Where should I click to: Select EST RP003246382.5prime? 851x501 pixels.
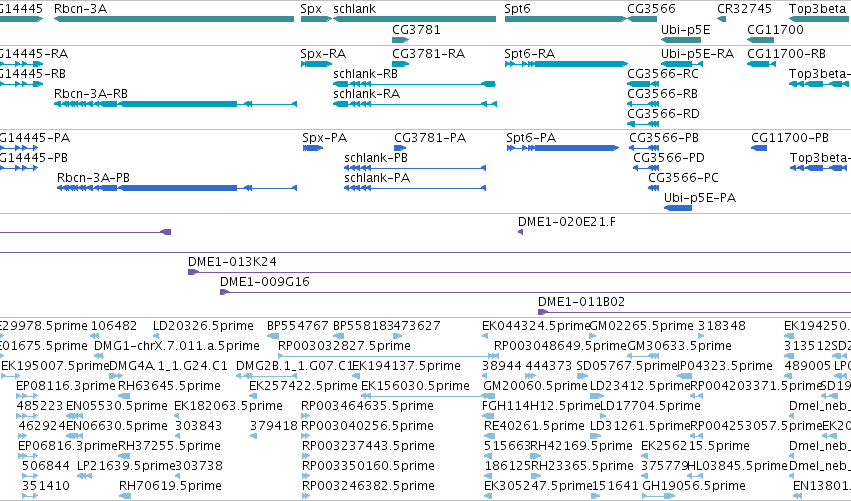click(368, 486)
